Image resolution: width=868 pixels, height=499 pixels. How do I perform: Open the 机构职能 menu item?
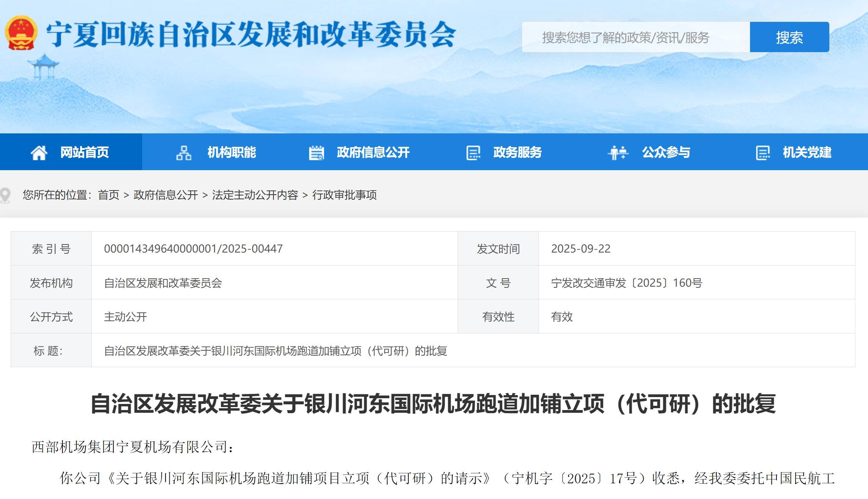point(231,153)
